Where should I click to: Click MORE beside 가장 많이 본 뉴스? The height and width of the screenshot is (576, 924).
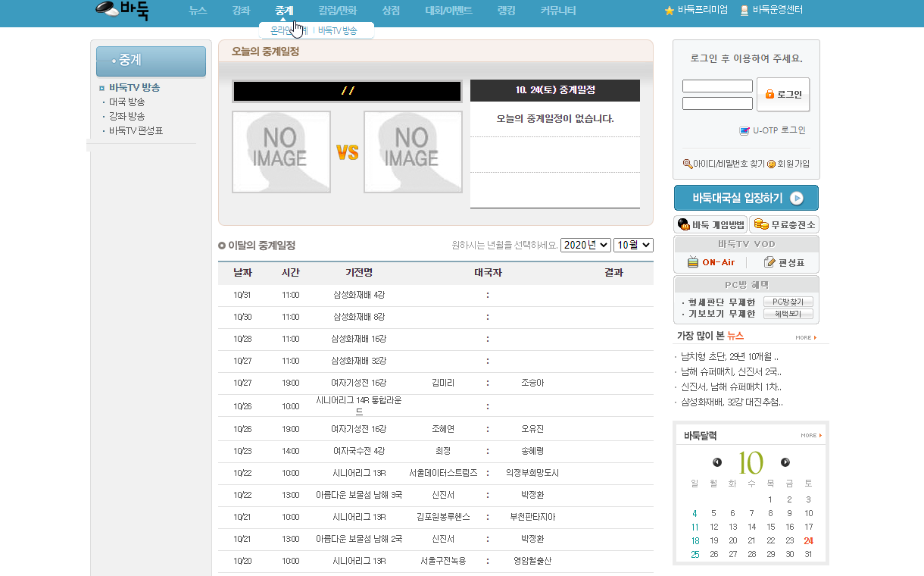(x=806, y=337)
